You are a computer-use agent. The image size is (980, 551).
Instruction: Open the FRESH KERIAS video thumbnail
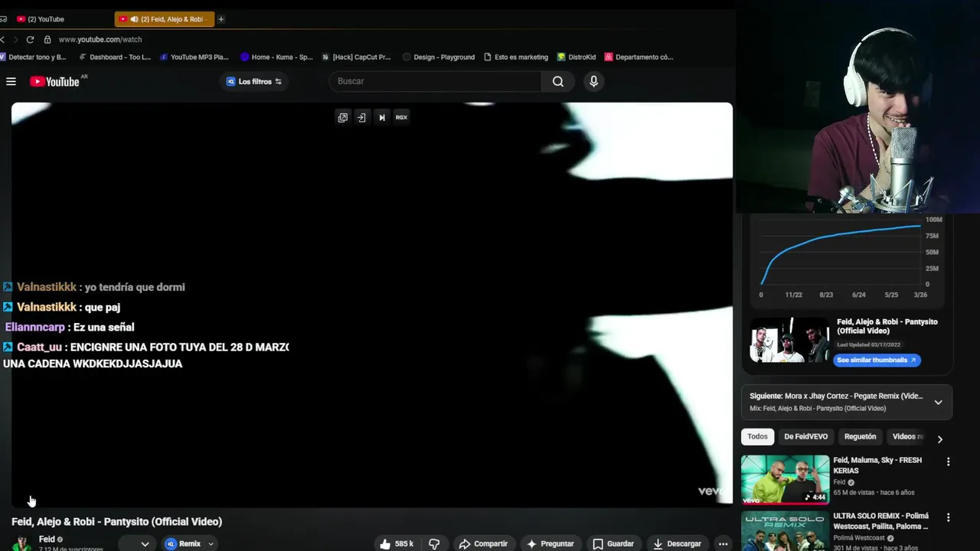785,479
